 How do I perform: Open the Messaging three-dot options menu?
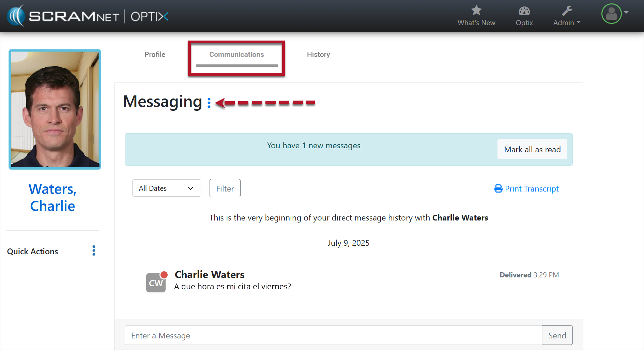pos(209,103)
